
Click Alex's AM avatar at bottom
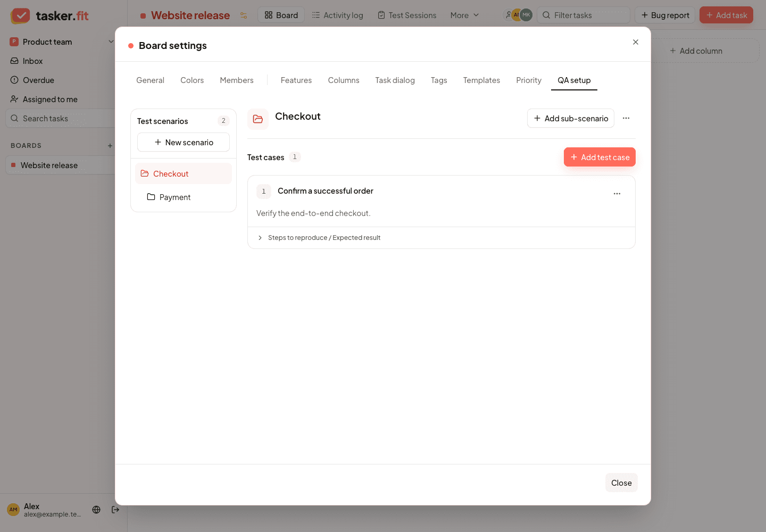click(13, 510)
